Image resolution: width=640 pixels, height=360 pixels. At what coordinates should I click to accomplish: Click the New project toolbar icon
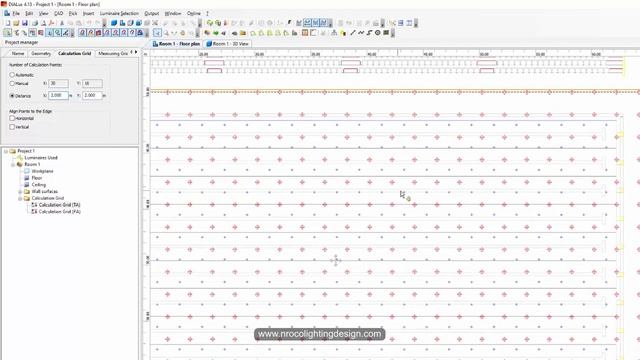pyautogui.click(x=8, y=23)
